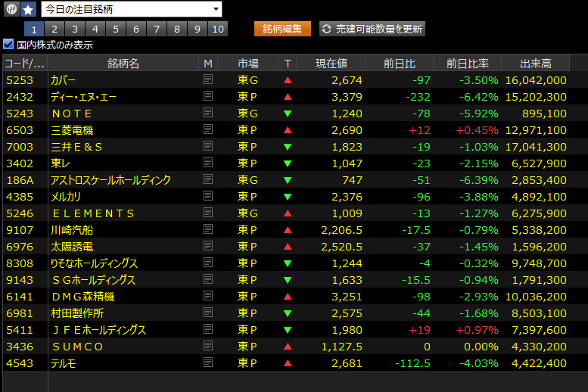Select stock code 186A
The image size is (588, 392).
pos(20,180)
